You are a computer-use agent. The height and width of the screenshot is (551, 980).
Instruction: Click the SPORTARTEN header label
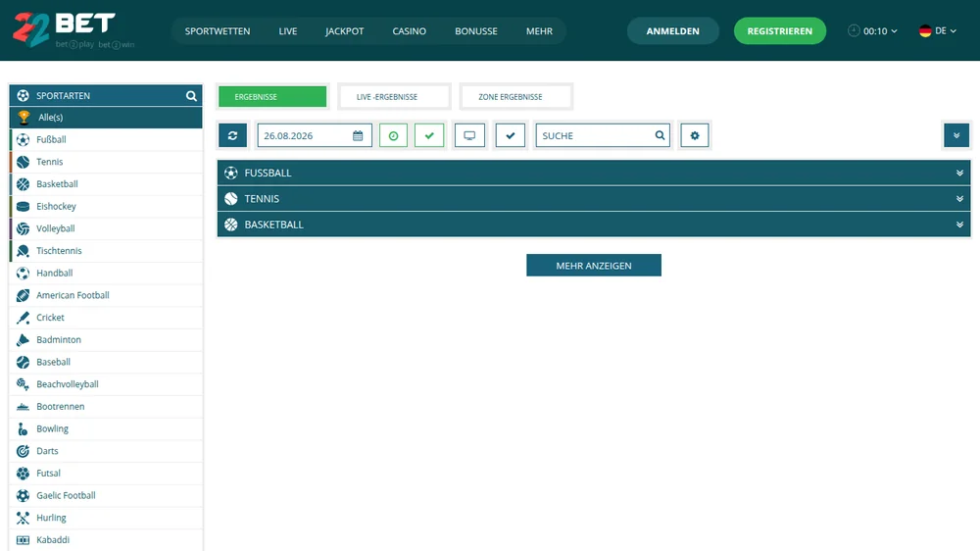point(63,96)
